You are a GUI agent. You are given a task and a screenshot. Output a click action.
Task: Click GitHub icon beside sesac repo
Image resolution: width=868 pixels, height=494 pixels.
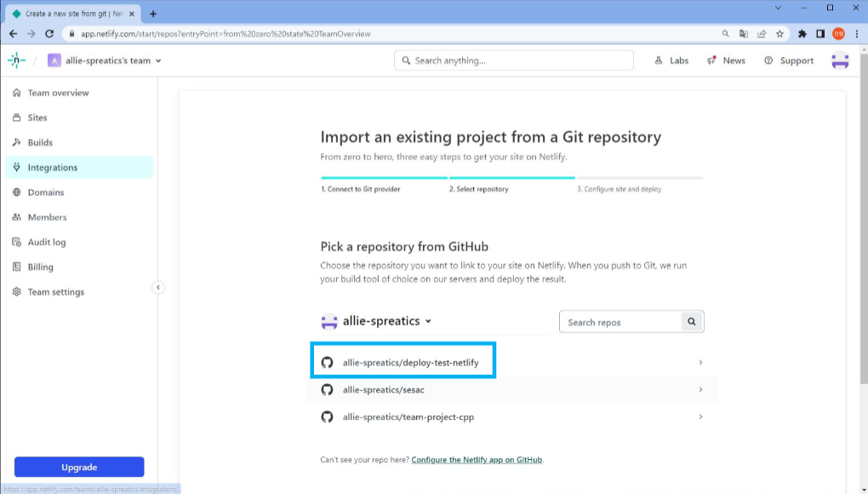coord(327,389)
